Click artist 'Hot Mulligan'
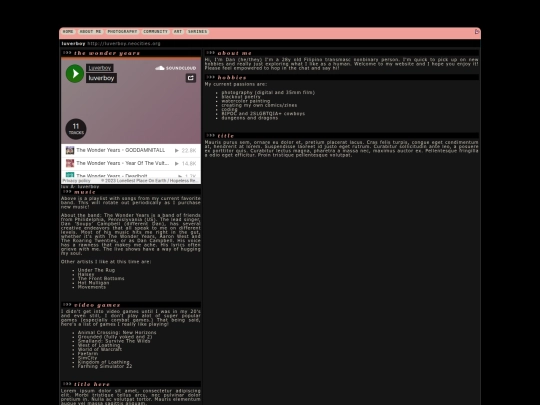This screenshot has width=540, height=405. (93, 282)
